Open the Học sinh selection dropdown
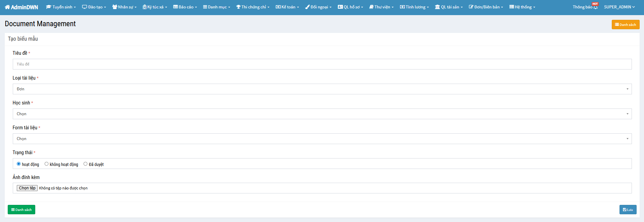 [x=322, y=114]
